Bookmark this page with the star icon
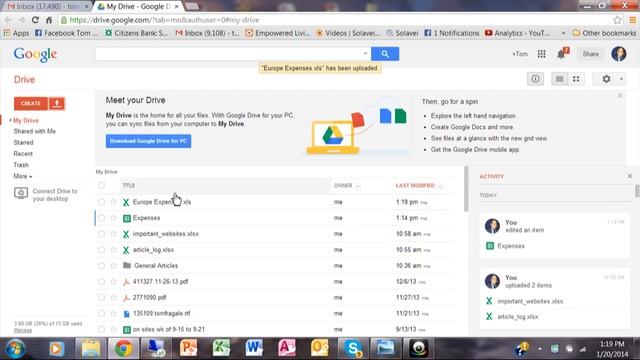Viewport: 640px width, 360px height. coord(617,20)
